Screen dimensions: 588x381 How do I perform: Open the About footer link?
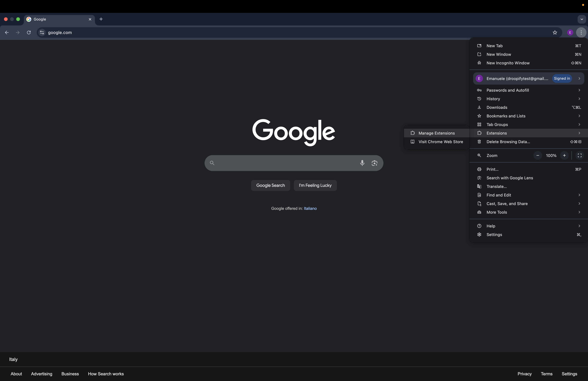coord(16,374)
